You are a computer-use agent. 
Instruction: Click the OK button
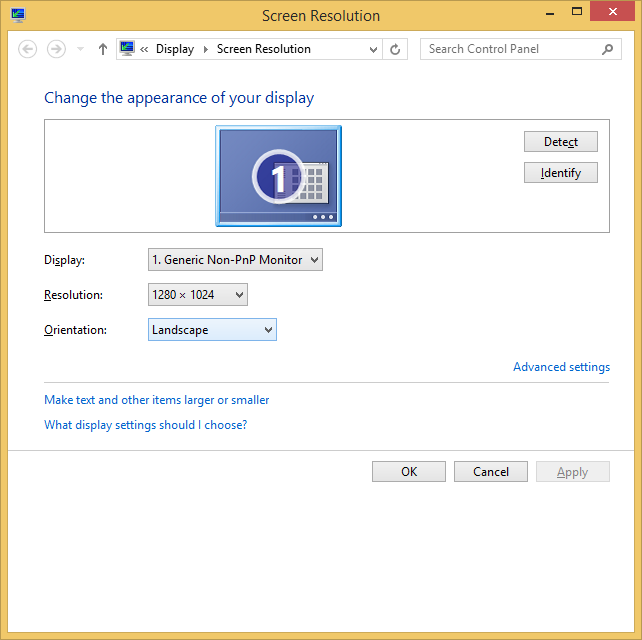coord(409,472)
